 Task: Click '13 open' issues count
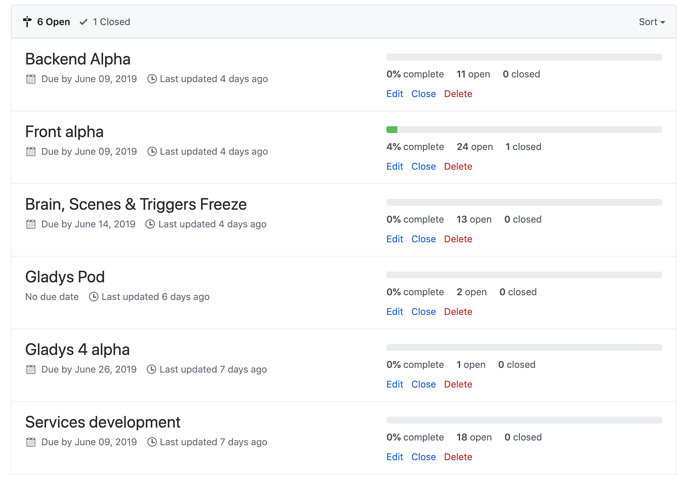[474, 219]
